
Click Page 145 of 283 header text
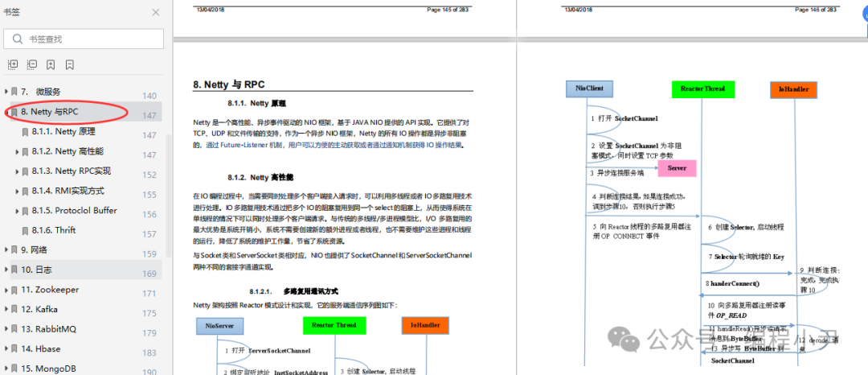coord(448,10)
